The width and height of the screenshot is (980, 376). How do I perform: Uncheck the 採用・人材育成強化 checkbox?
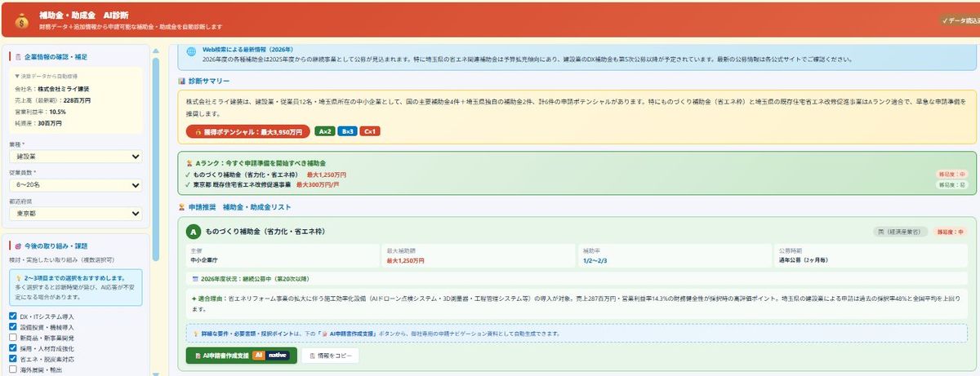click(12, 347)
